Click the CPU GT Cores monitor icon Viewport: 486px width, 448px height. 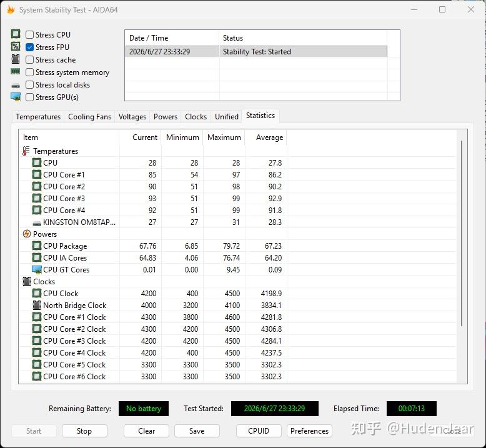(x=37, y=270)
